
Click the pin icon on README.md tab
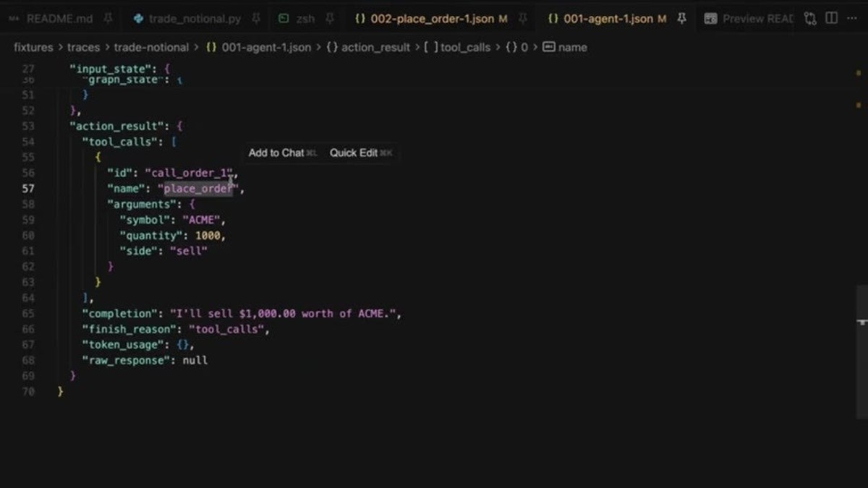[108, 19]
